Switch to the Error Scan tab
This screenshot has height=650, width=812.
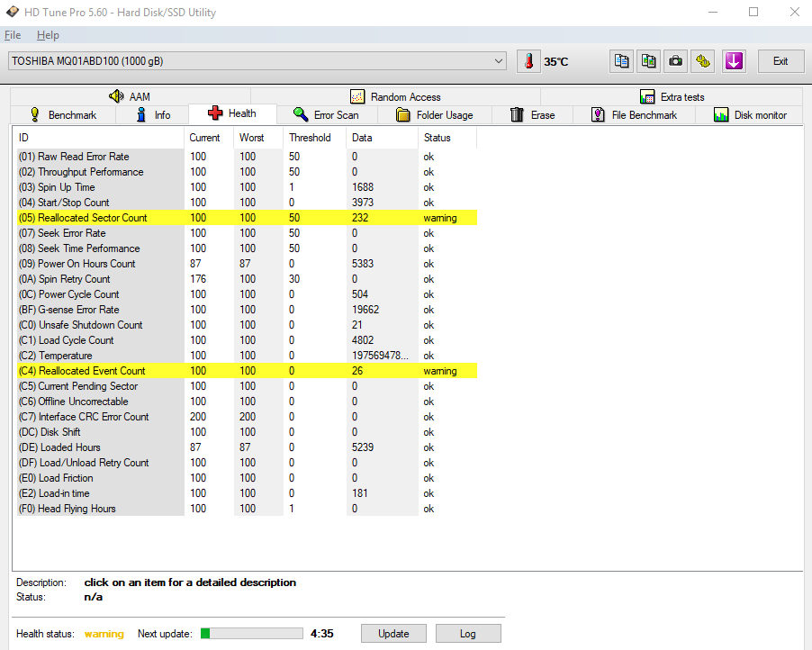[x=327, y=115]
